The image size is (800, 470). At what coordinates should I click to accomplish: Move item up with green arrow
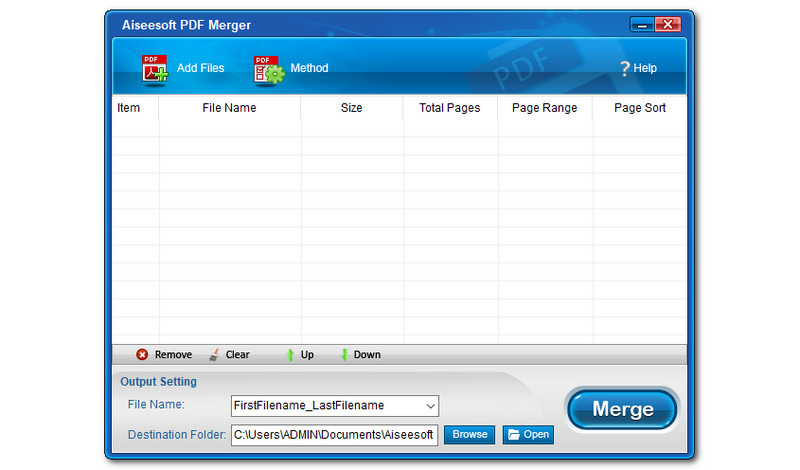tap(290, 355)
